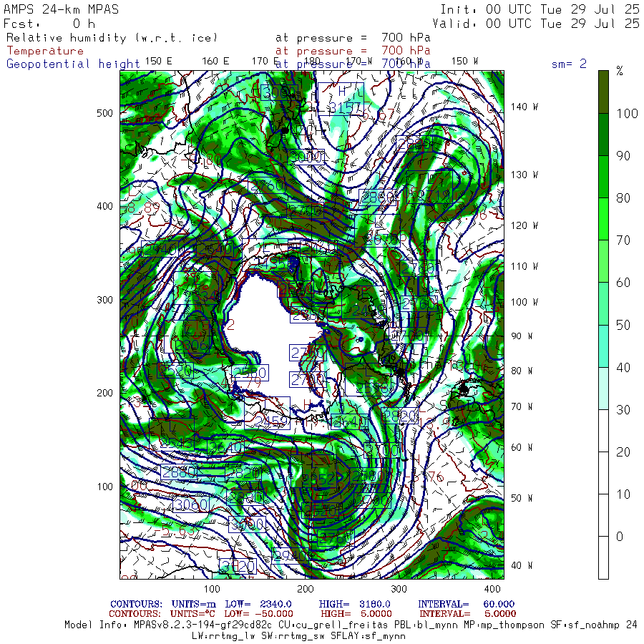The image size is (644, 644).
Task: Click the red 'Temperature' field label
Action: (x=45, y=51)
